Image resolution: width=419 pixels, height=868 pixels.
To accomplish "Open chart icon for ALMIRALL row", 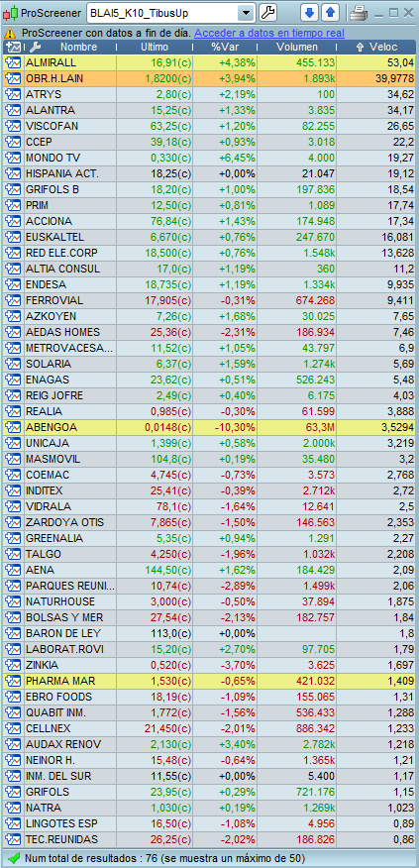I will pyautogui.click(x=13, y=62).
